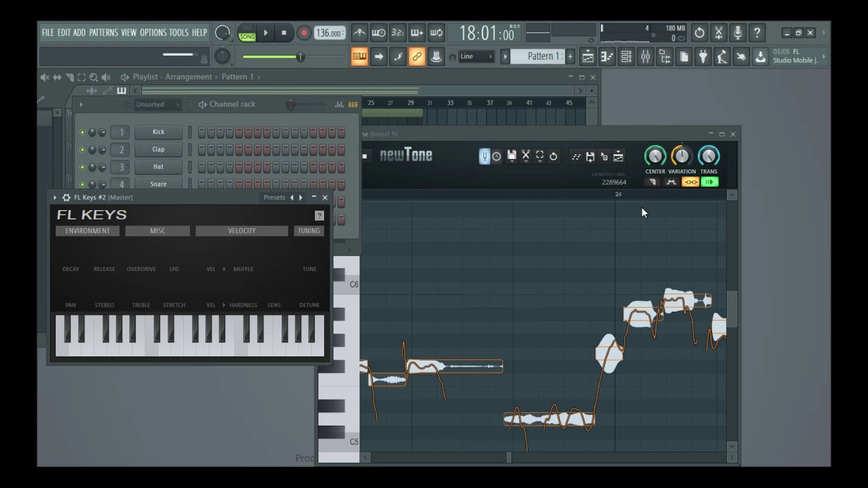Toggle the Kick channel mute LED

tap(83, 132)
